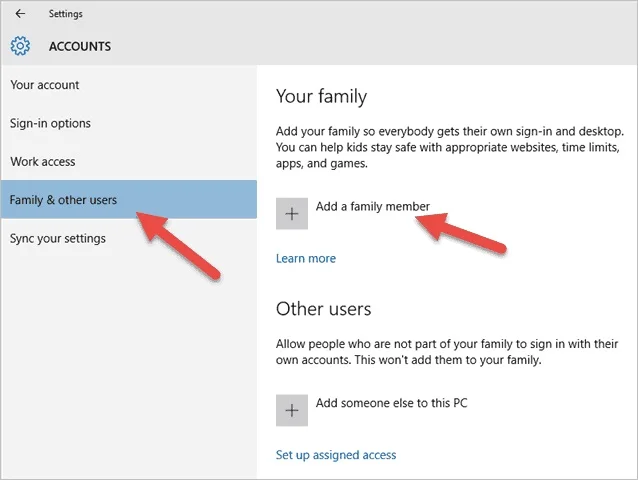Open Sync your settings page
The image size is (638, 480).
coord(58,238)
